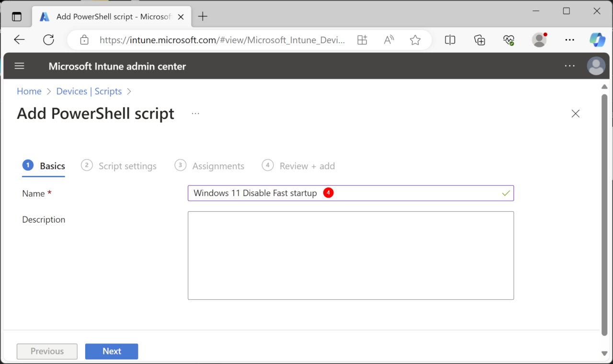Click inside the Description text box
This screenshot has width=613, height=364.
point(351,255)
